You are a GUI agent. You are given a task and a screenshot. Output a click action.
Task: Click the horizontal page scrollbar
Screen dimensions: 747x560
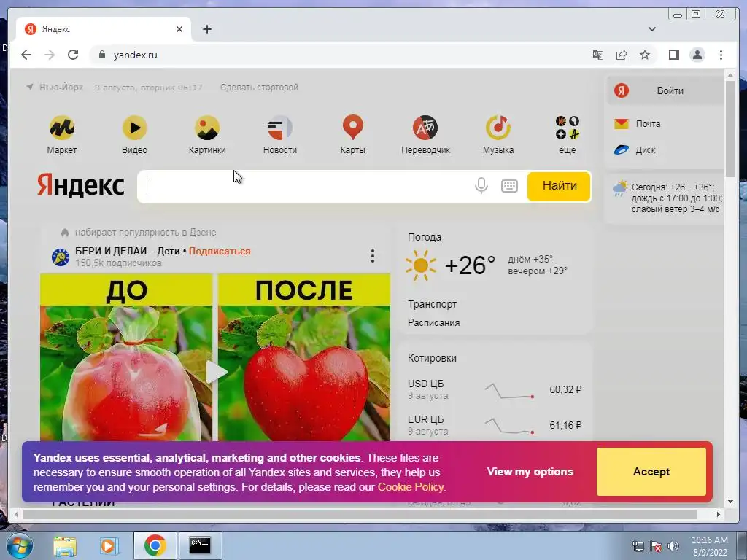pyautogui.click(x=360, y=514)
